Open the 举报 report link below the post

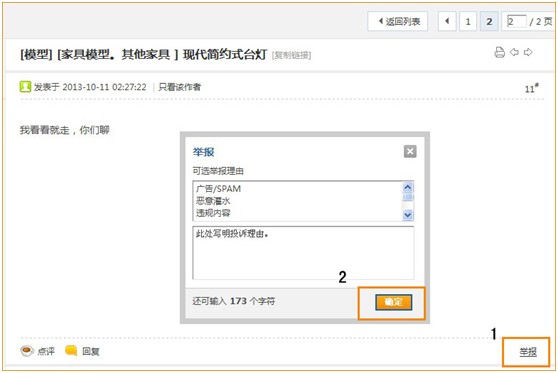[x=528, y=352]
